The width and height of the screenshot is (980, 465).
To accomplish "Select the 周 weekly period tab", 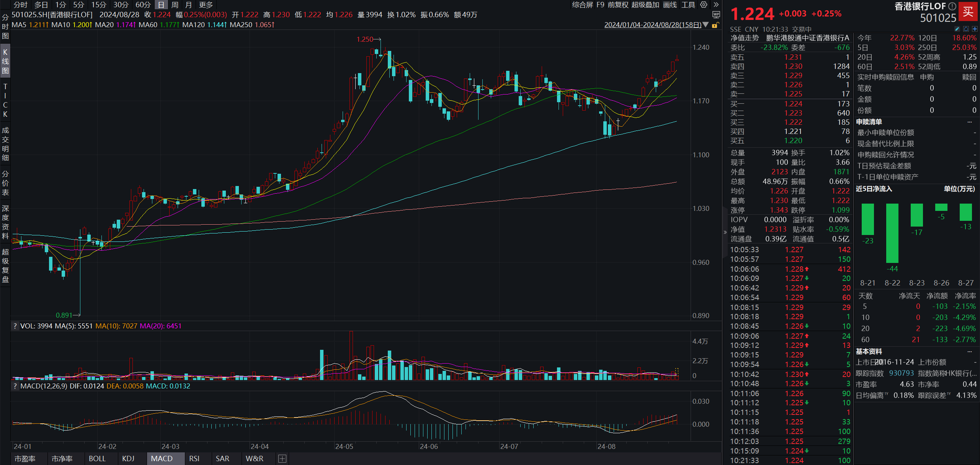I will click(x=175, y=5).
